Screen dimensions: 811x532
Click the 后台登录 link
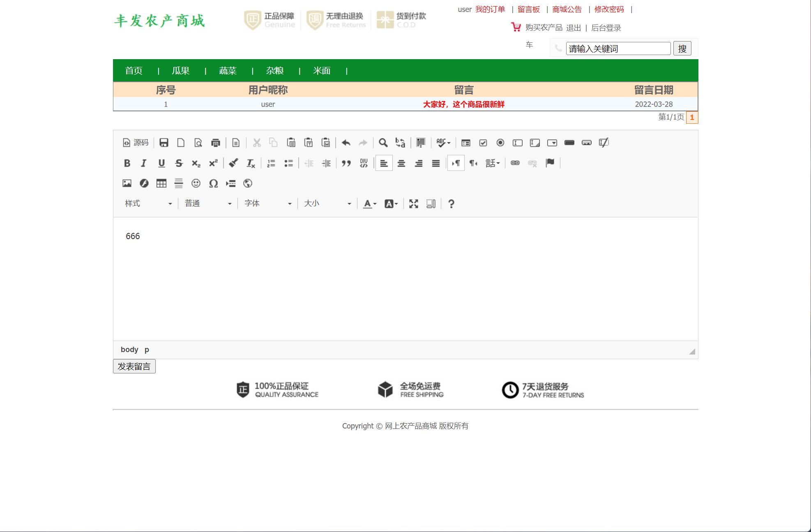(606, 28)
